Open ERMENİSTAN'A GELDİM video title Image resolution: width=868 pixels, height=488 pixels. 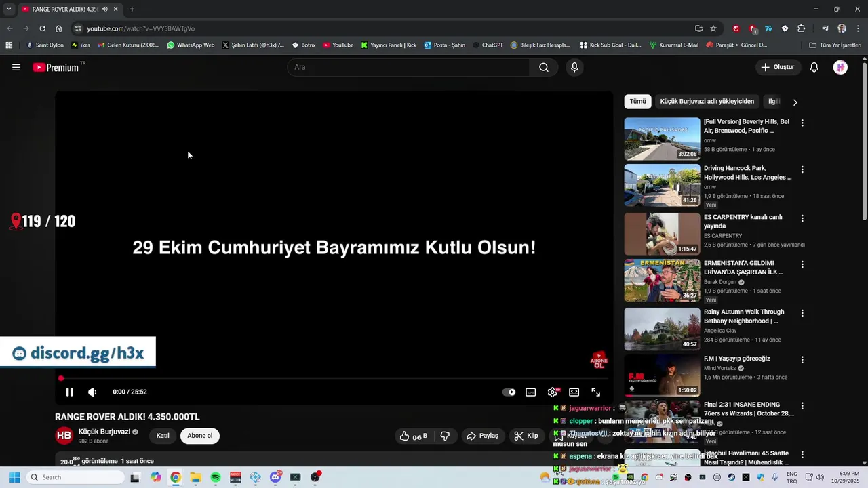(x=743, y=268)
